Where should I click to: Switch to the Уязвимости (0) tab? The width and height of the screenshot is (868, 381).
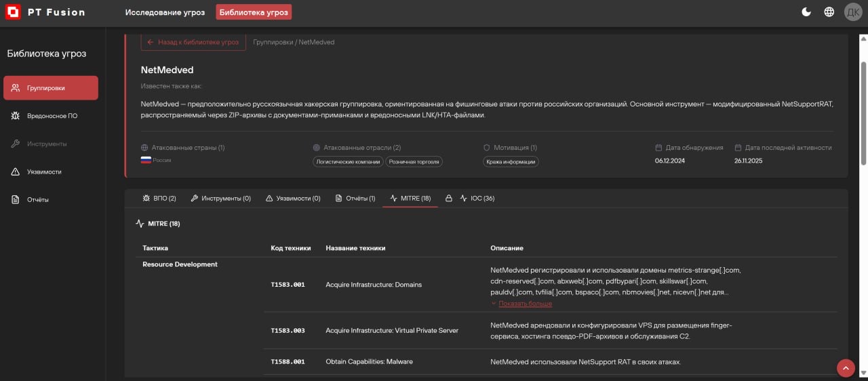(293, 198)
